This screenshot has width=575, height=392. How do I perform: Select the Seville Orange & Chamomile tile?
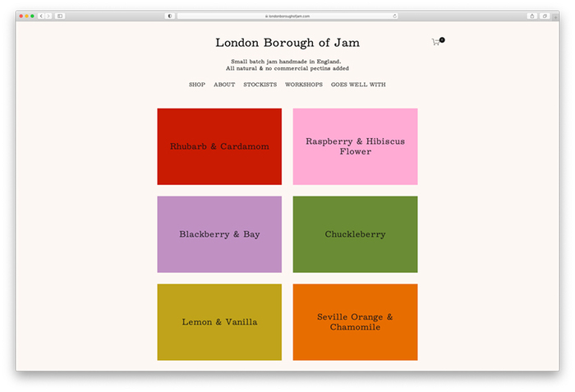click(356, 322)
